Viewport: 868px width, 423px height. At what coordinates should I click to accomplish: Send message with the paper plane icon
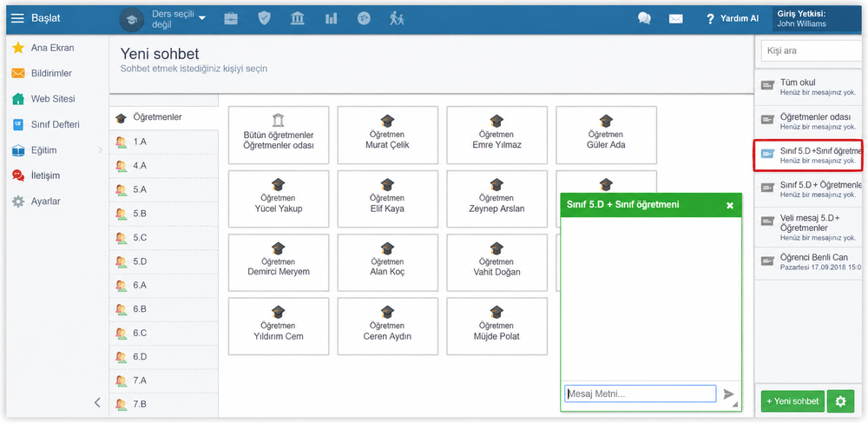(728, 394)
